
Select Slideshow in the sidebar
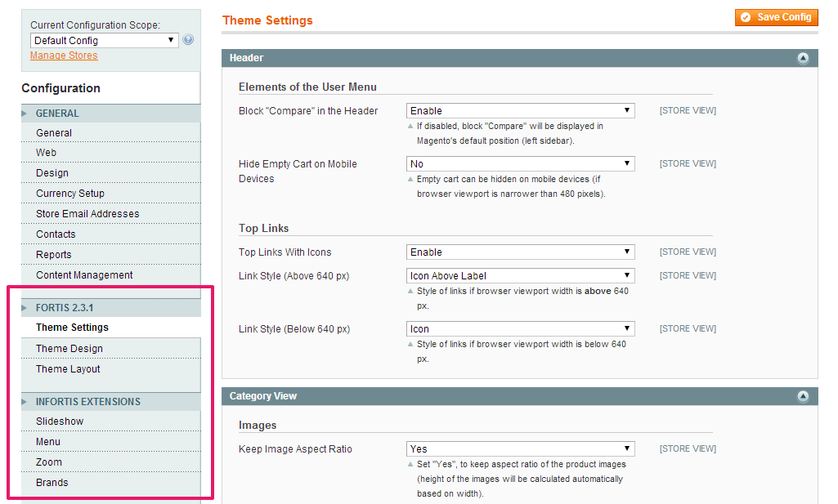(x=60, y=421)
